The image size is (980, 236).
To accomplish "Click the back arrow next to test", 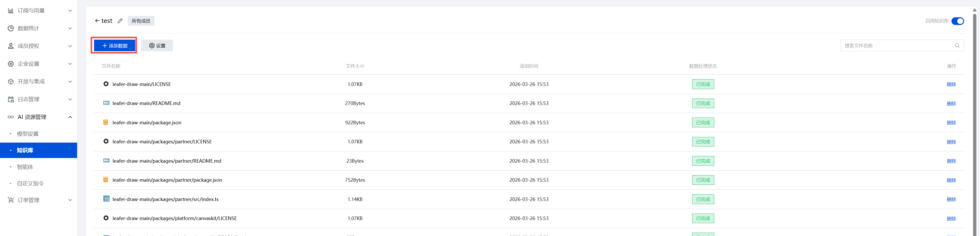I will point(97,21).
